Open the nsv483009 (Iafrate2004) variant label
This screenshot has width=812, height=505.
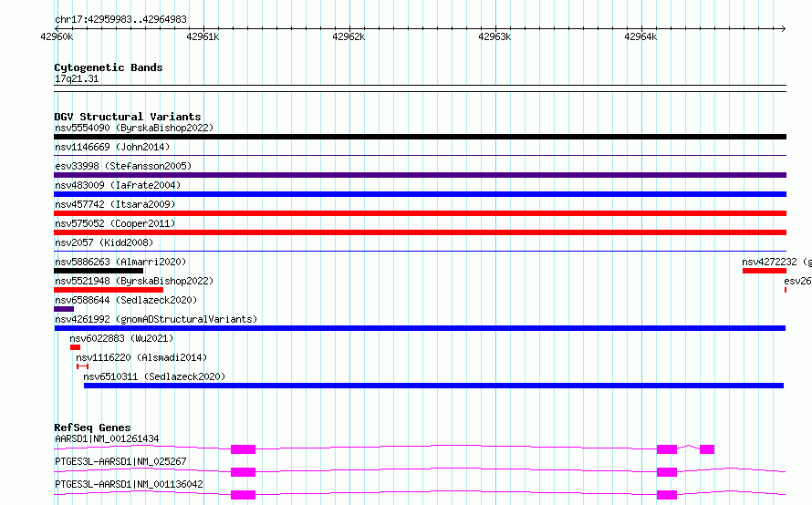click(x=118, y=185)
